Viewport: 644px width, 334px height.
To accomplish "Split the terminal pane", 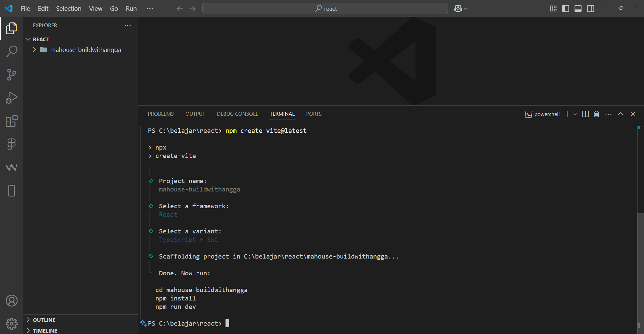I will pyautogui.click(x=585, y=114).
